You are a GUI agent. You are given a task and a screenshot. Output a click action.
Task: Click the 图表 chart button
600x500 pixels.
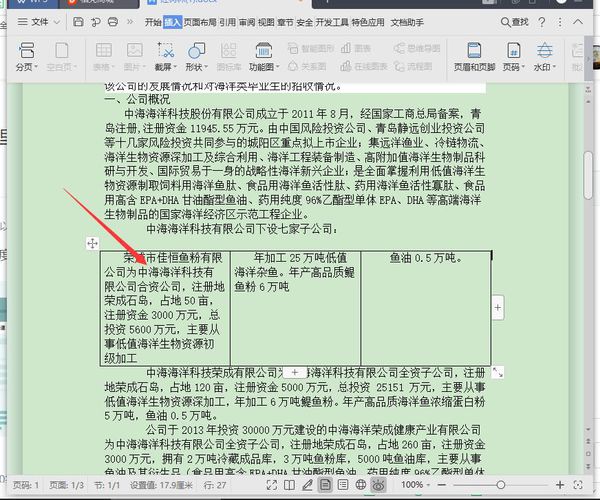[x=355, y=48]
